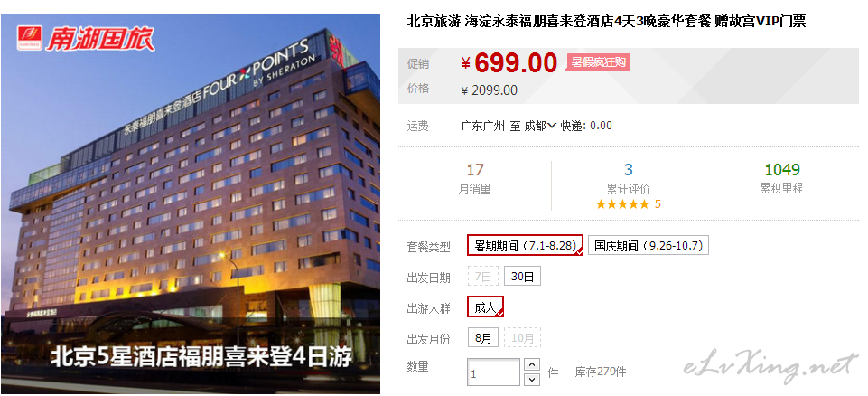Decrease quantity with the down arrow
The height and width of the screenshot is (396, 868).
[x=532, y=380]
